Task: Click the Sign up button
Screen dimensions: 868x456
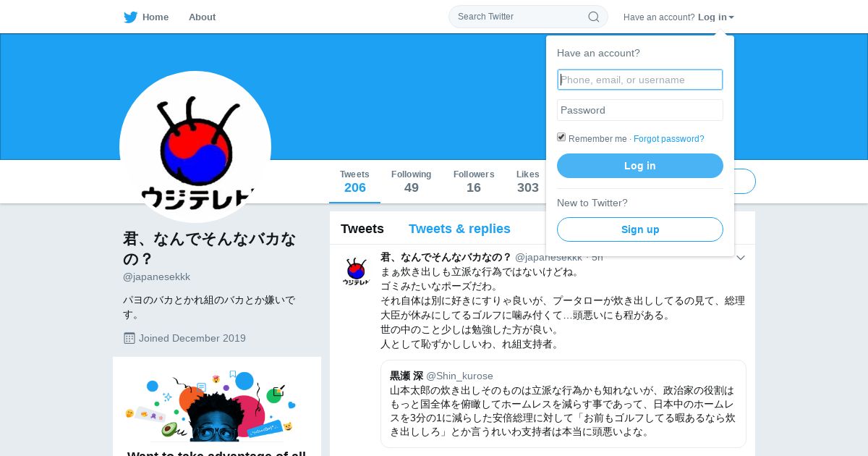Action: tap(640, 229)
